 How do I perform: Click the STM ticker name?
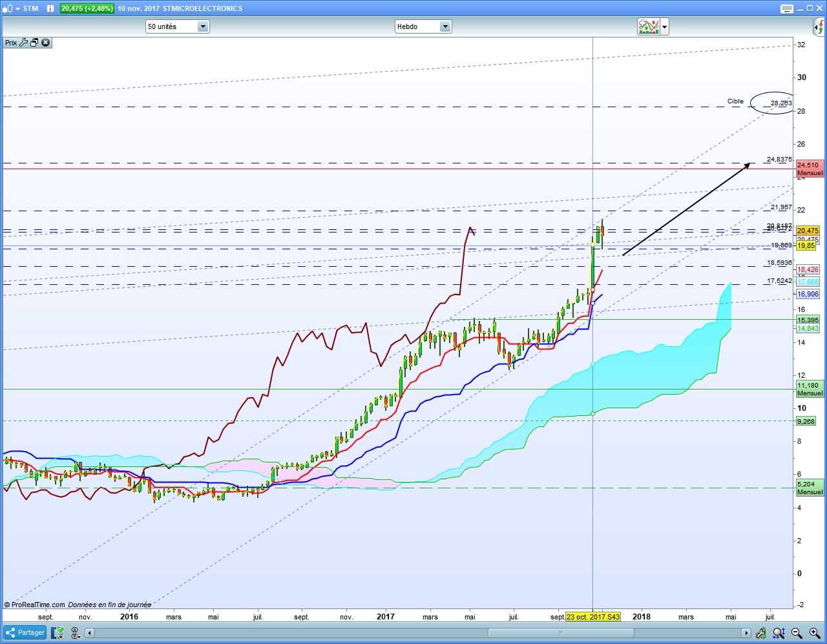click(x=30, y=8)
